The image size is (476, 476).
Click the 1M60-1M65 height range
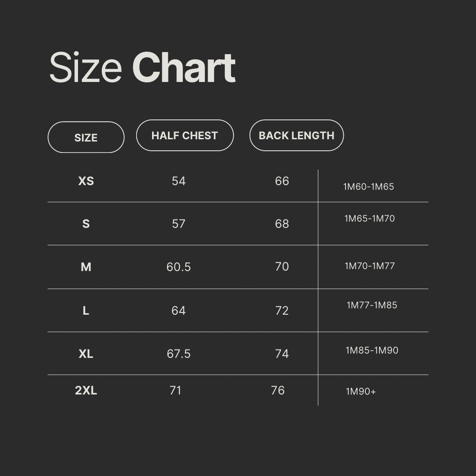point(368,186)
